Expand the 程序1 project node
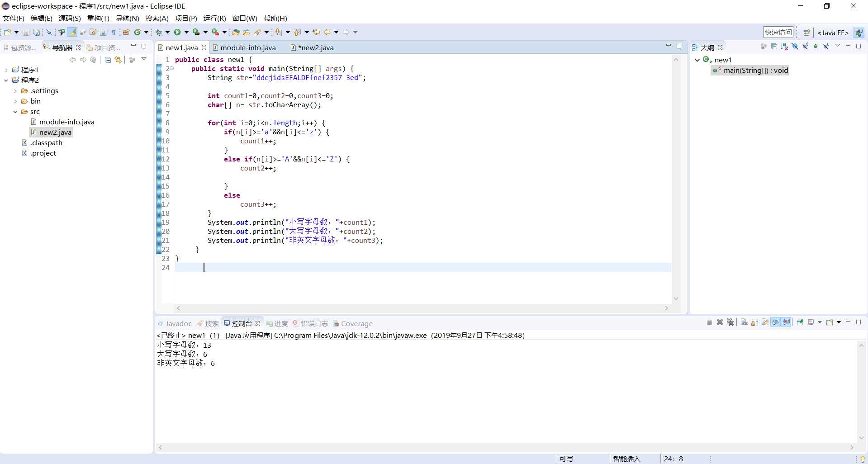The image size is (868, 464). click(6, 70)
